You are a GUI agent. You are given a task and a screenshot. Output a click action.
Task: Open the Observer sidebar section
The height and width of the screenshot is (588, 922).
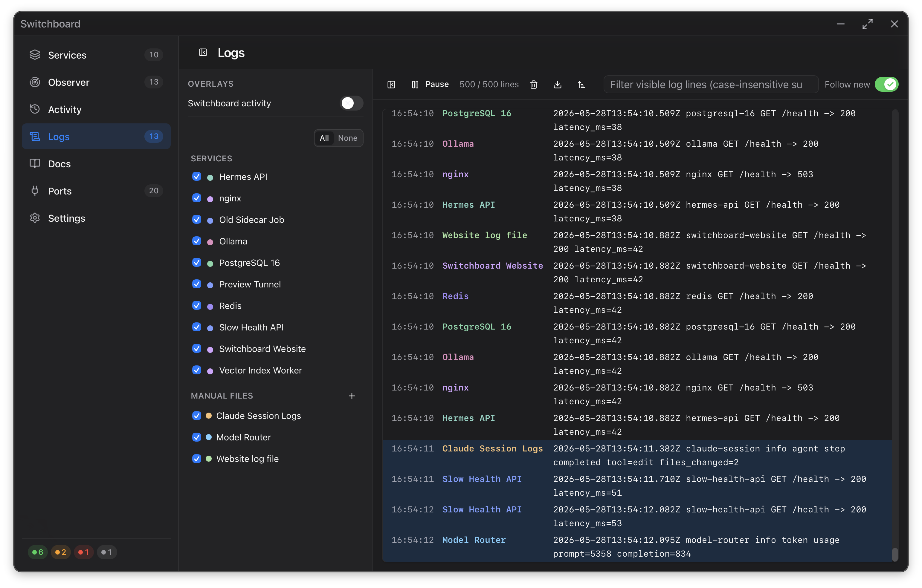pyautogui.click(x=96, y=82)
